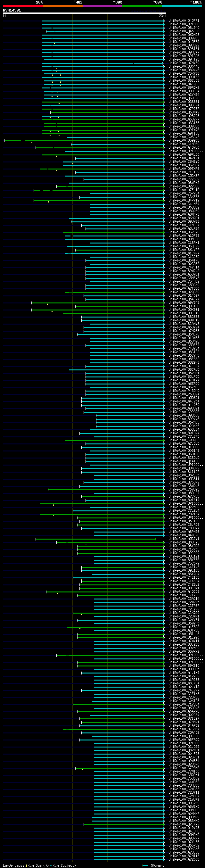Select label UniRef100_Q3A8P9
Screen dimensions: 205x868
click(184, 468)
